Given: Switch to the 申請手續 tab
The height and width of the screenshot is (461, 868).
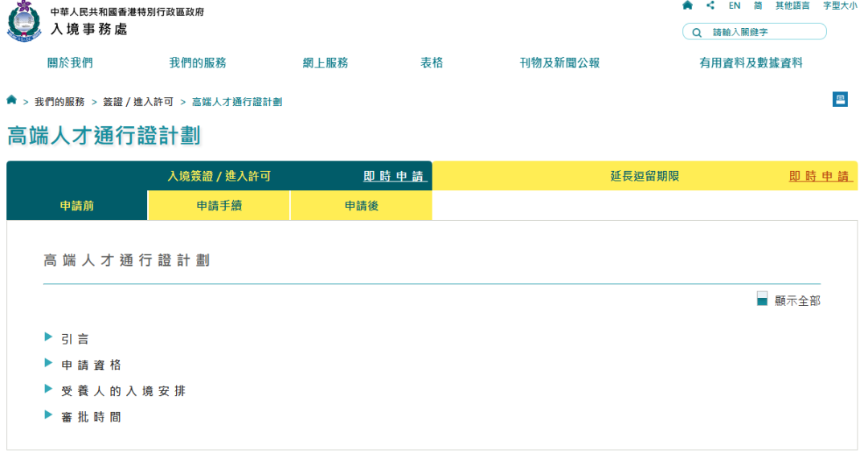Looking at the screenshot, I should 219,206.
